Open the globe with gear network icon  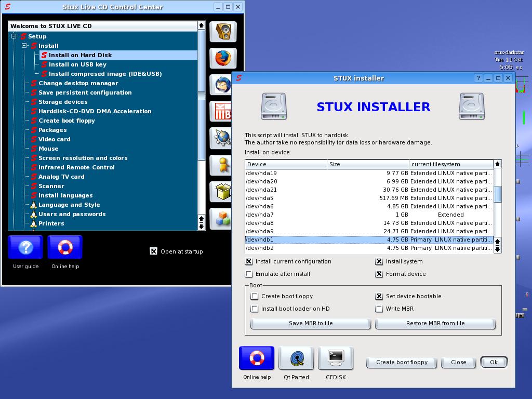(x=221, y=138)
